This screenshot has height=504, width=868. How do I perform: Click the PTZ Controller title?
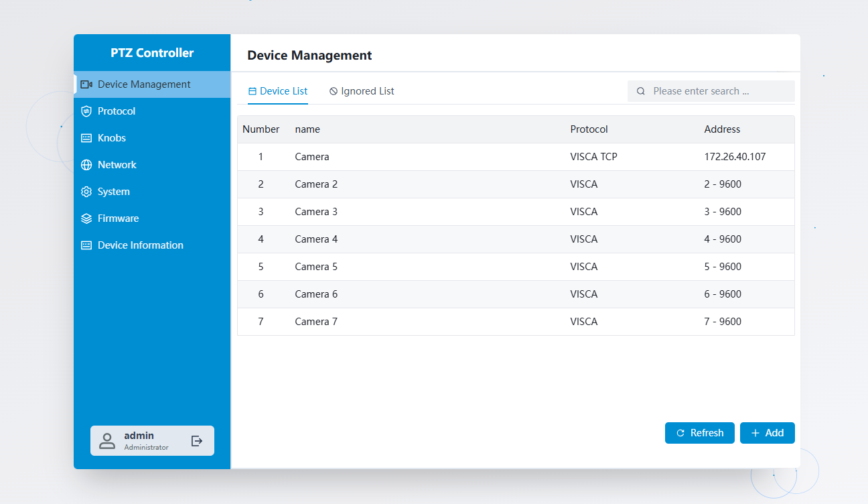(152, 53)
